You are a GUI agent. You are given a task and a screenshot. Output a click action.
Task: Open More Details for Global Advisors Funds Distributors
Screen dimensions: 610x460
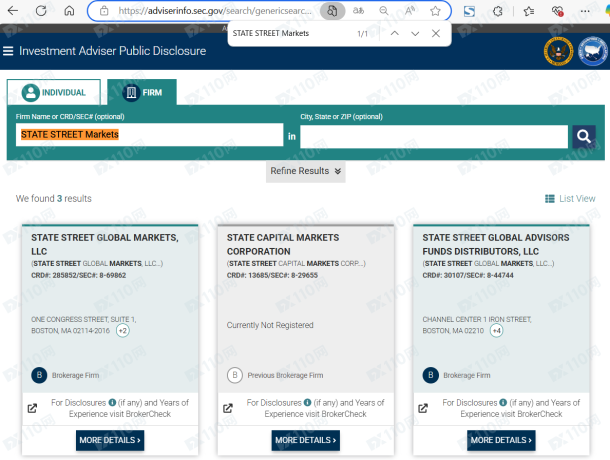pos(501,440)
